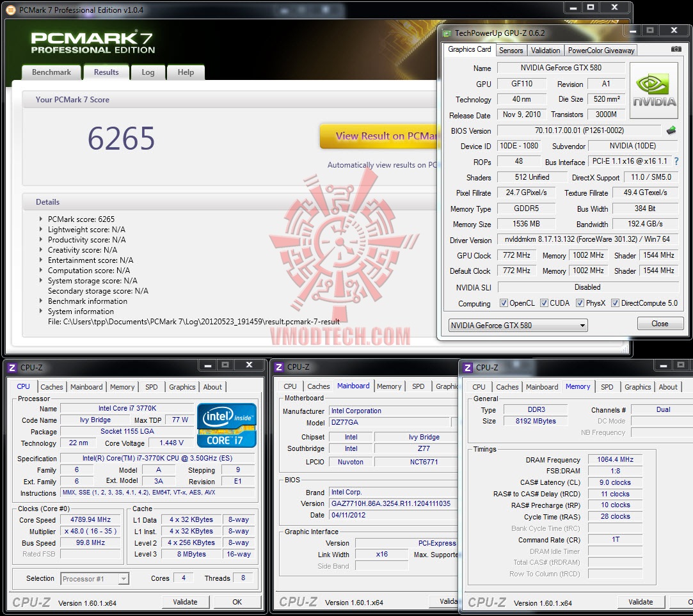Click the result file path text
Screen dimensions: 693x616
tap(194, 322)
